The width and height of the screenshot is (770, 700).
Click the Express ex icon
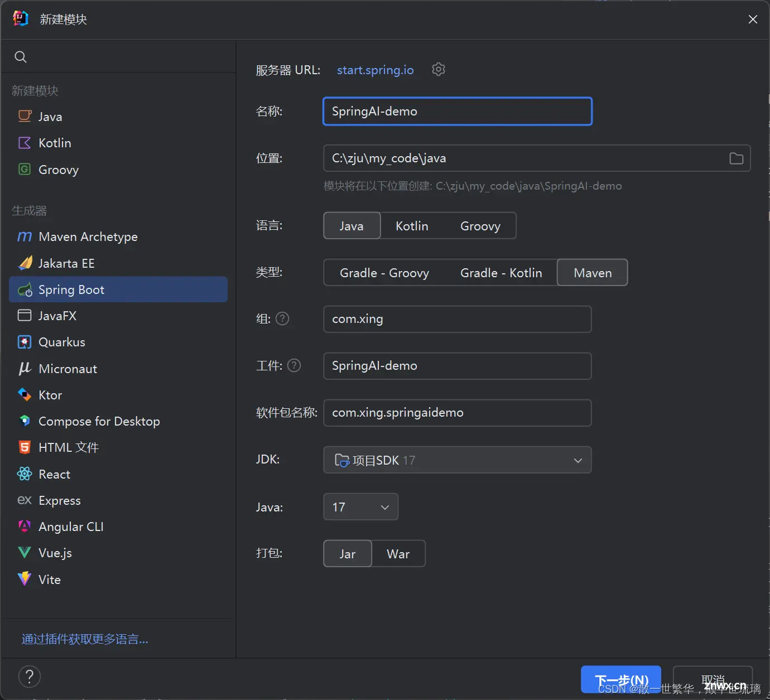tap(25, 500)
